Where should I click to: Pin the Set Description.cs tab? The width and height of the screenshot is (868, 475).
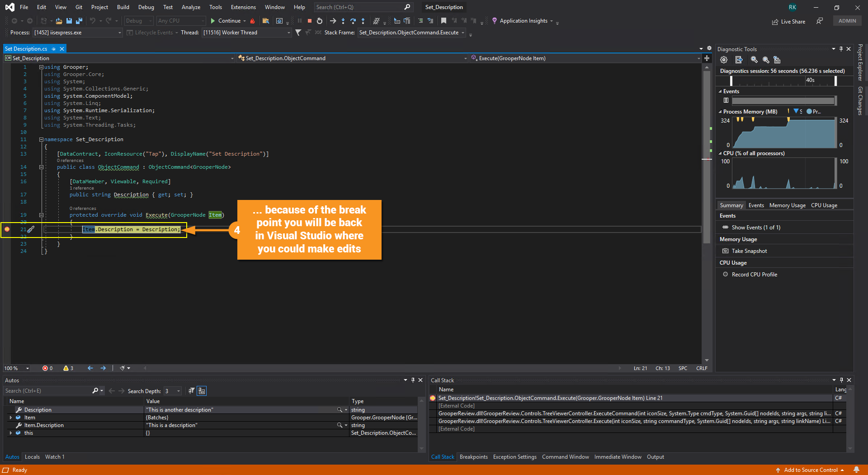(54, 49)
